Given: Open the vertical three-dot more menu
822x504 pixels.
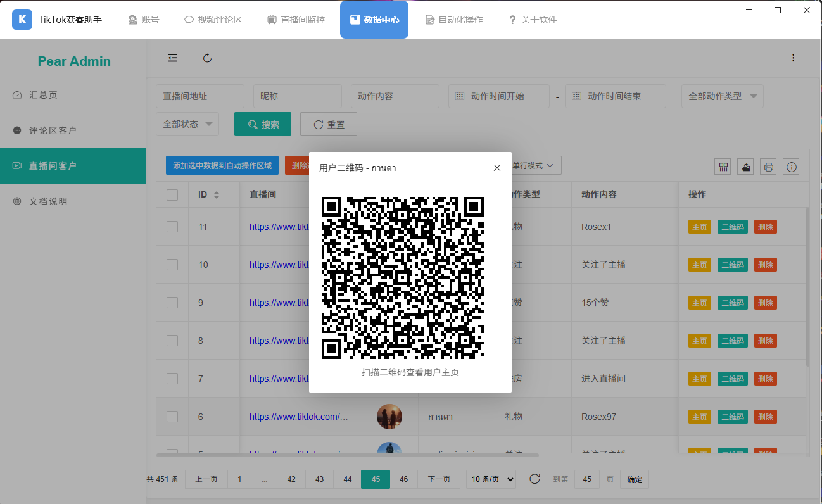Looking at the screenshot, I should coord(793,58).
